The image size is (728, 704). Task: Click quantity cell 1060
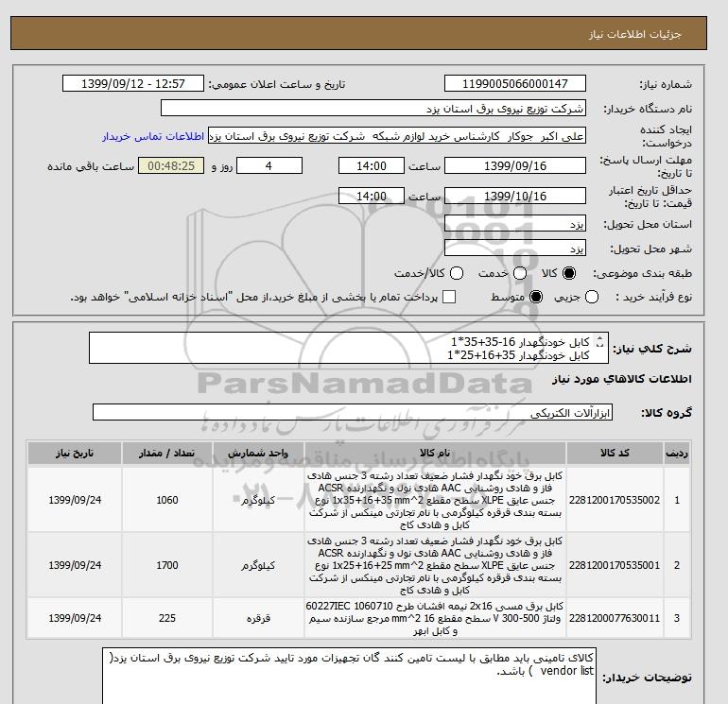pyautogui.click(x=167, y=500)
